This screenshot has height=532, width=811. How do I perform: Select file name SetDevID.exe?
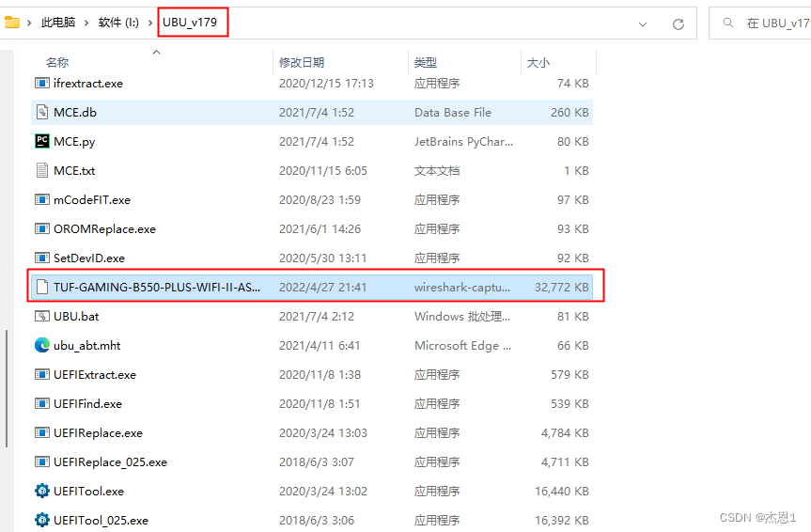[89, 258]
